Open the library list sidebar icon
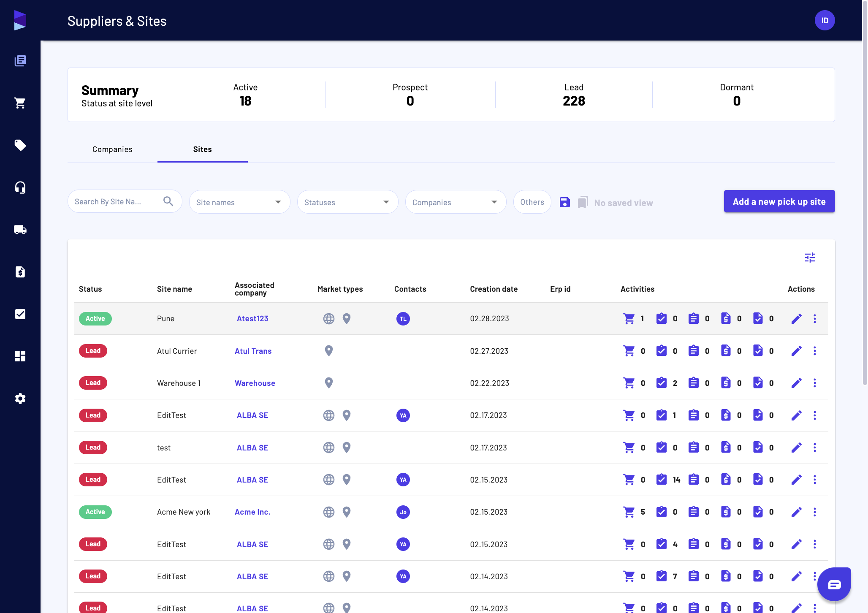Viewport: 868px width, 613px height. pyautogui.click(x=20, y=61)
